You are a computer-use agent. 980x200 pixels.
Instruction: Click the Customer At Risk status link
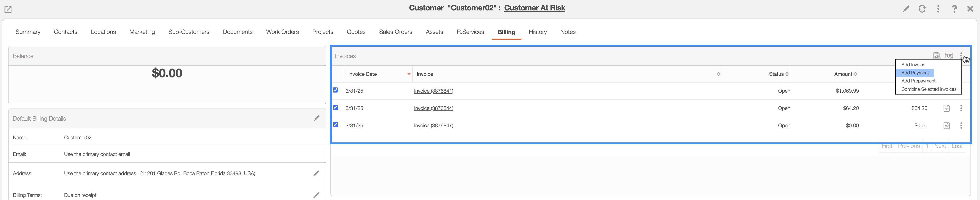[x=535, y=8]
